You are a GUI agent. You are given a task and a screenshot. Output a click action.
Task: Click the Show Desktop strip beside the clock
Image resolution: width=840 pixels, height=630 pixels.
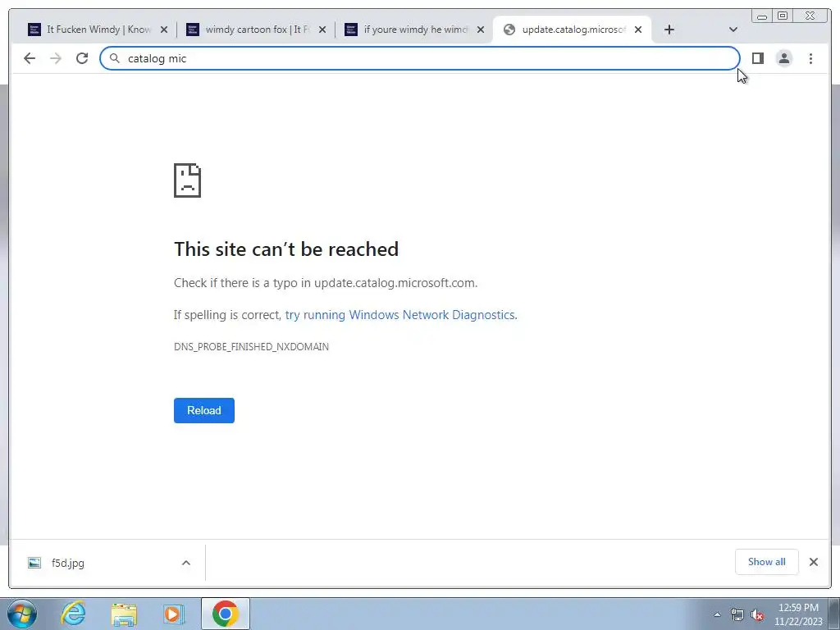[835, 614]
